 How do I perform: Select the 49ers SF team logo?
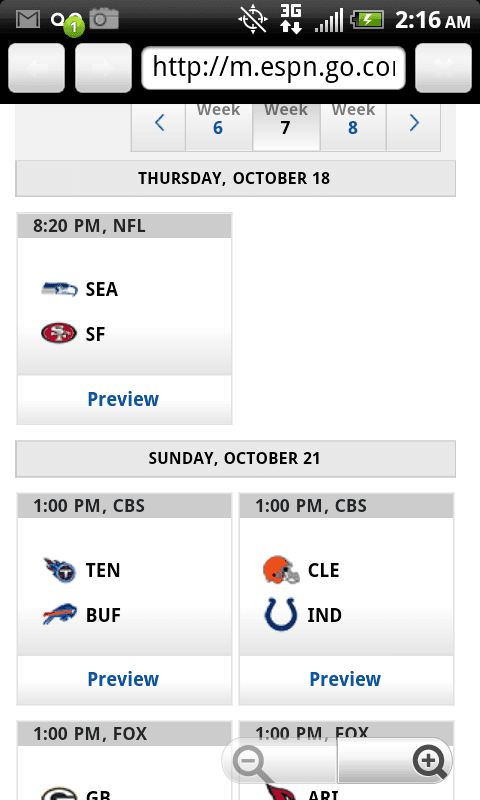click(x=59, y=333)
